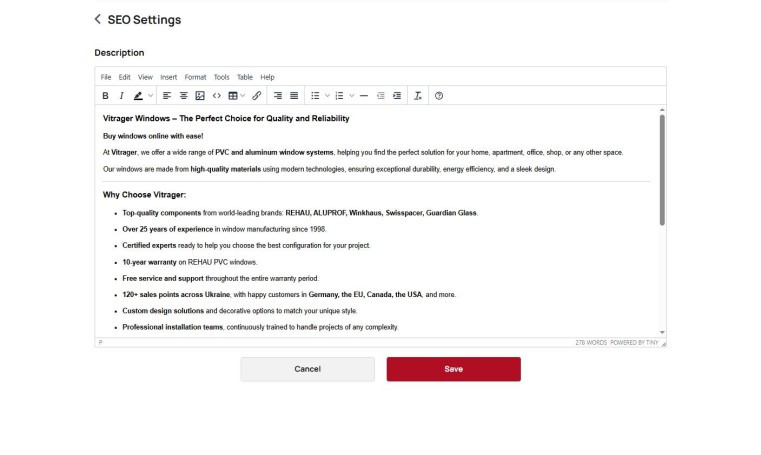Image resolution: width=761 pixels, height=455 pixels.
Task: Open editor help via question mark icon
Action: tap(439, 96)
